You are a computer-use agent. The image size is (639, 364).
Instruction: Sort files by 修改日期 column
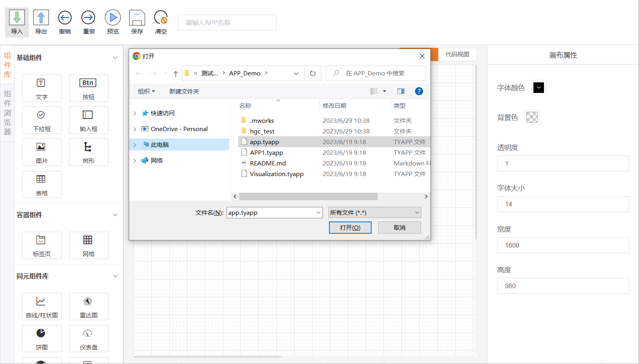335,105
